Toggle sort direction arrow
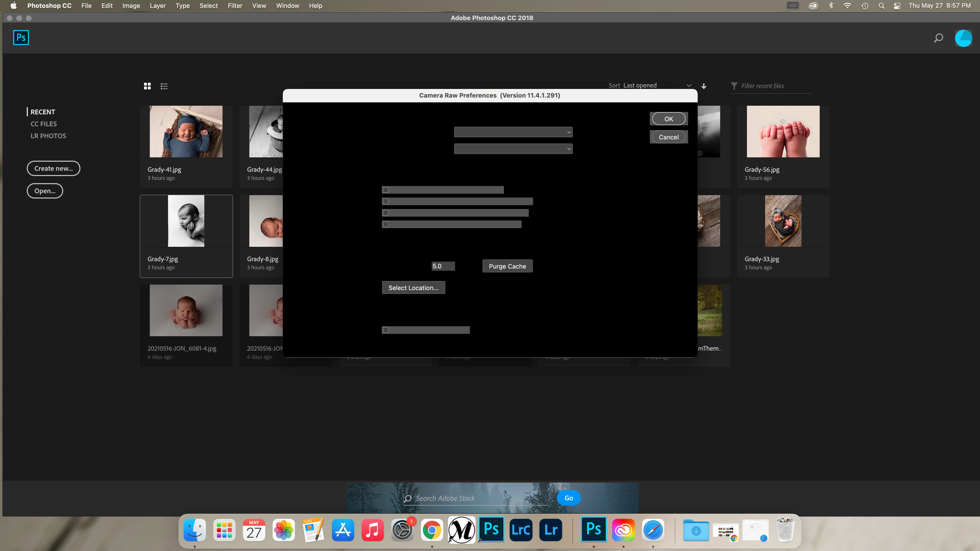 tap(704, 86)
